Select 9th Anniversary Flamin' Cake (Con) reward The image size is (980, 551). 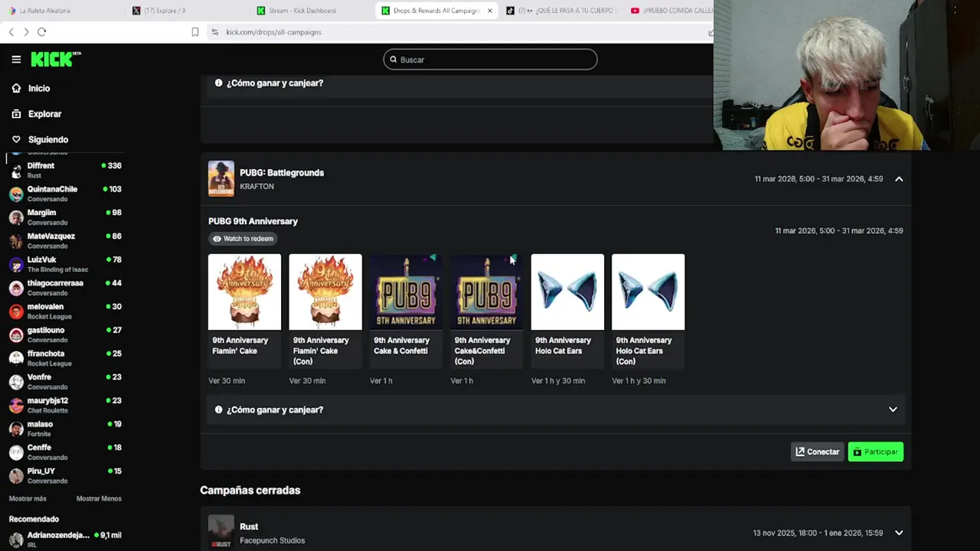325,312
